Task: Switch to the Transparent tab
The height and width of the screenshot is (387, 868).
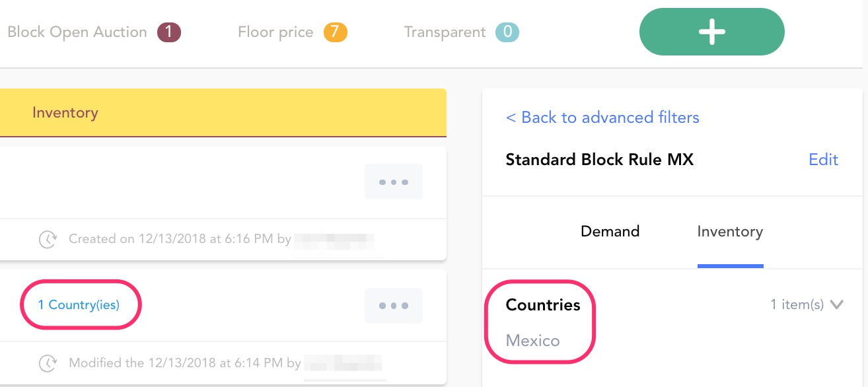Action: tap(445, 32)
